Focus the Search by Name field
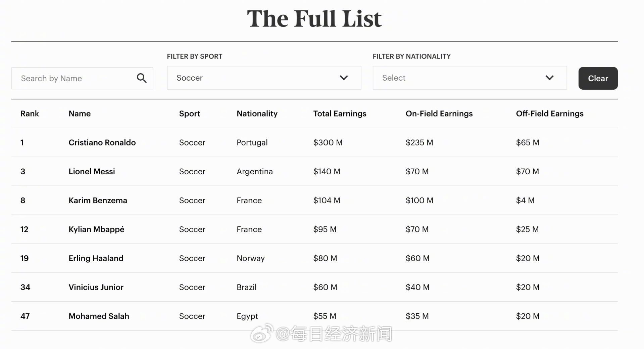The width and height of the screenshot is (644, 349). pos(82,78)
